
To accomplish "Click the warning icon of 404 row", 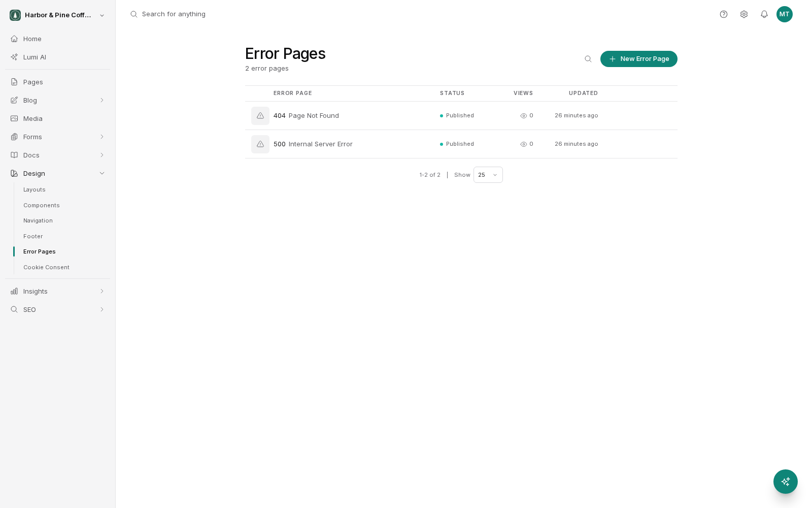I will 260,116.
